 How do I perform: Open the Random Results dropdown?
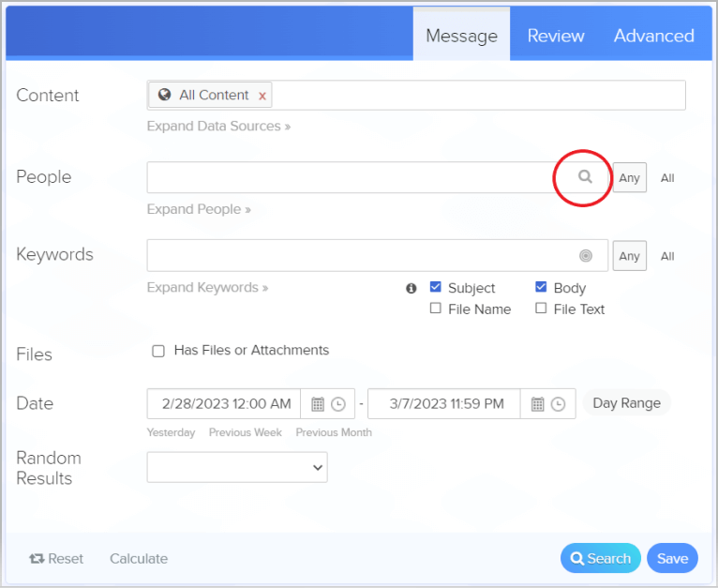(x=237, y=467)
